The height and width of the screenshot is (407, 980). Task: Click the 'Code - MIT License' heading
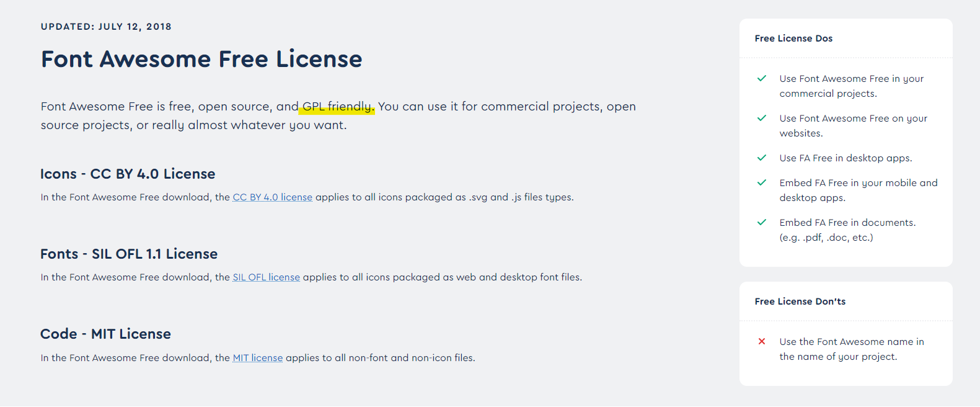point(105,334)
